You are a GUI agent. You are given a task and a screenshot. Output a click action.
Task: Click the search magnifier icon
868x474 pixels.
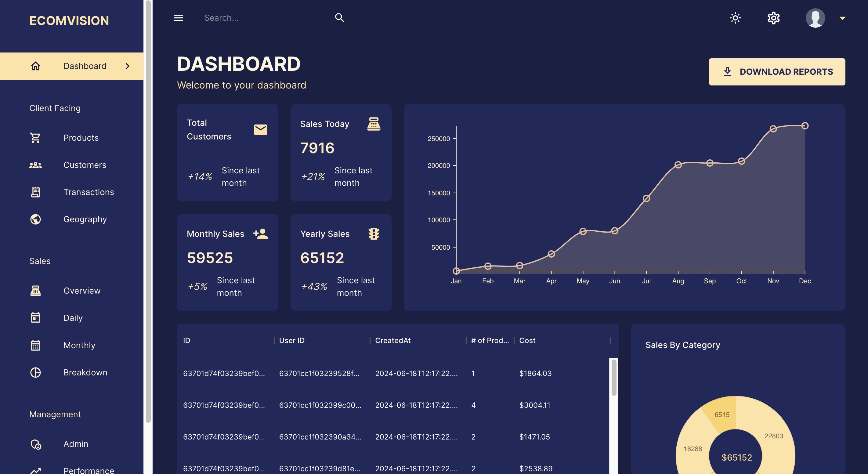coord(339,18)
